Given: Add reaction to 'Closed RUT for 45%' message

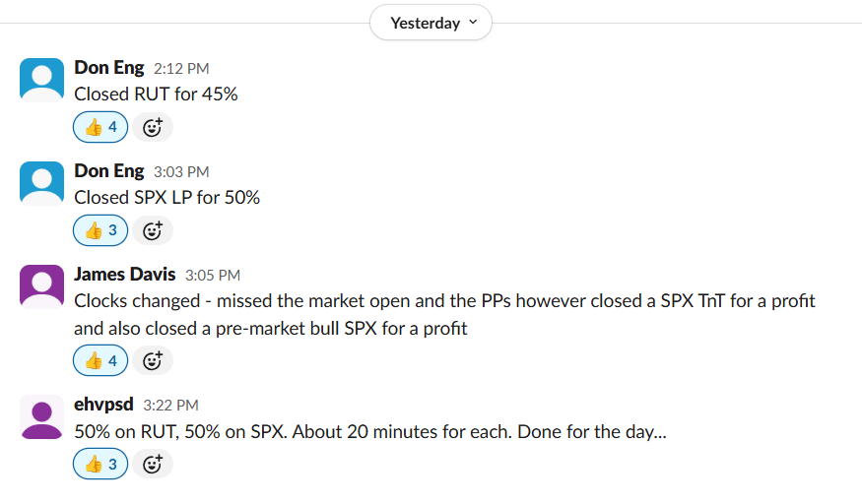Looking at the screenshot, I should pos(153,127).
